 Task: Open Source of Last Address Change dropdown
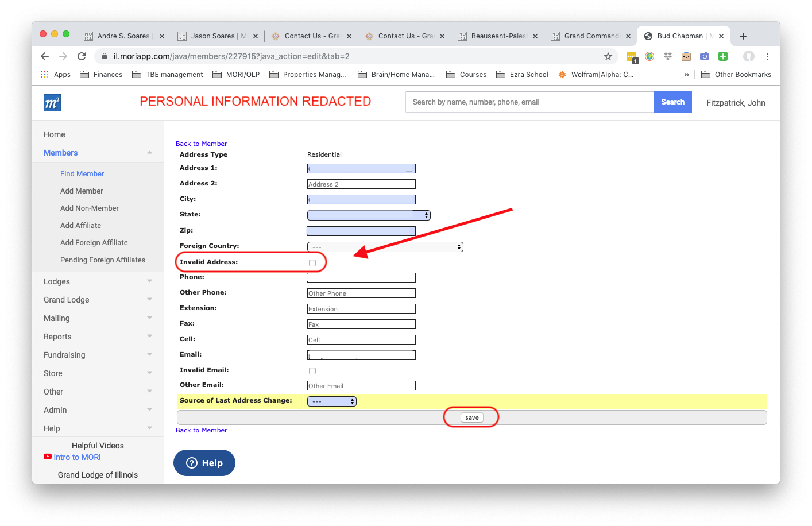point(332,401)
